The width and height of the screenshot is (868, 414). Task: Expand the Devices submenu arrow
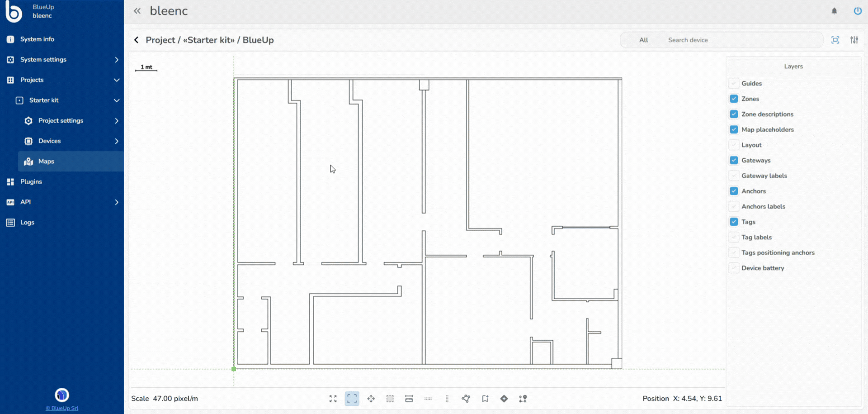[x=116, y=141]
